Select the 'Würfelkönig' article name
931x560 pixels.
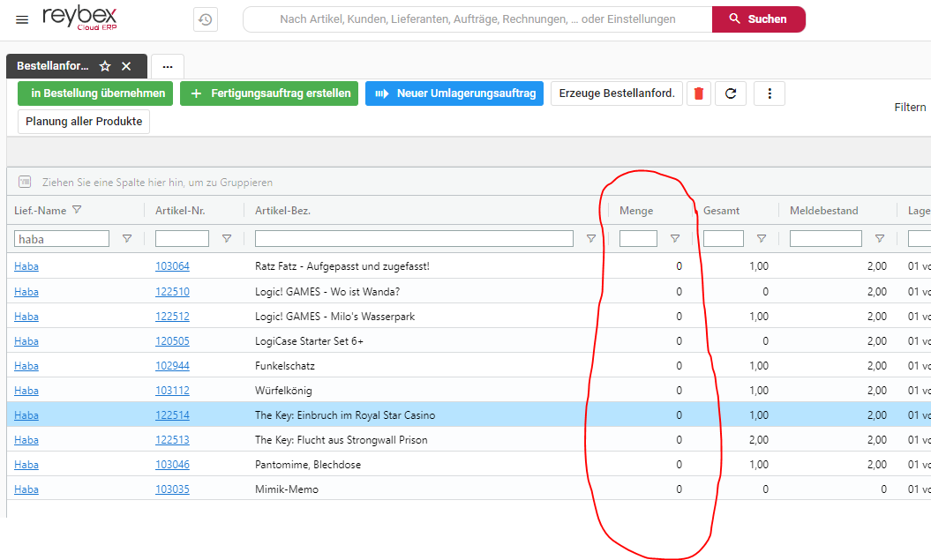[x=283, y=391]
